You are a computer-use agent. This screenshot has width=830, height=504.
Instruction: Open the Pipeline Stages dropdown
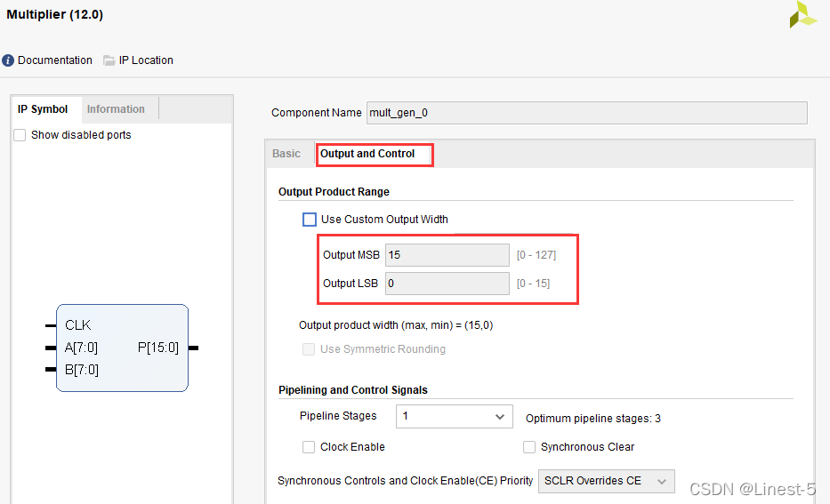[455, 416]
